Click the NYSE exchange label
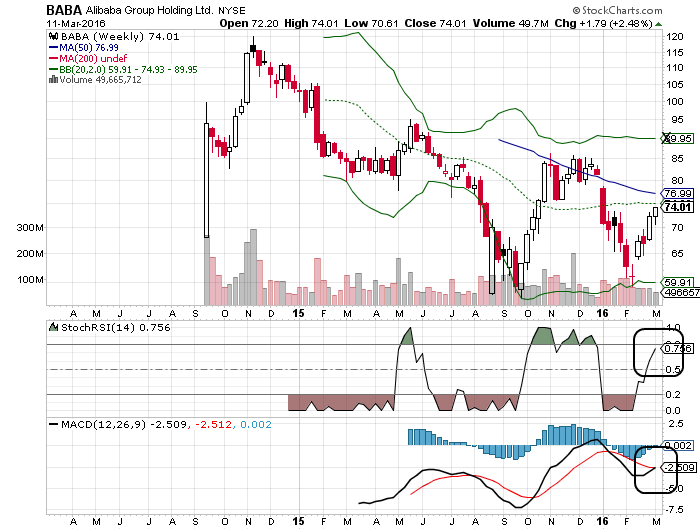The height and width of the screenshot is (530, 700). tap(232, 10)
